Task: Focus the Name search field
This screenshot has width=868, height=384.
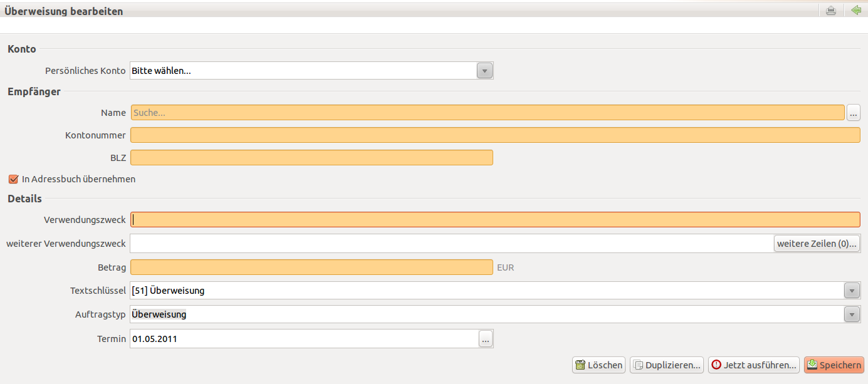Action: tap(488, 113)
